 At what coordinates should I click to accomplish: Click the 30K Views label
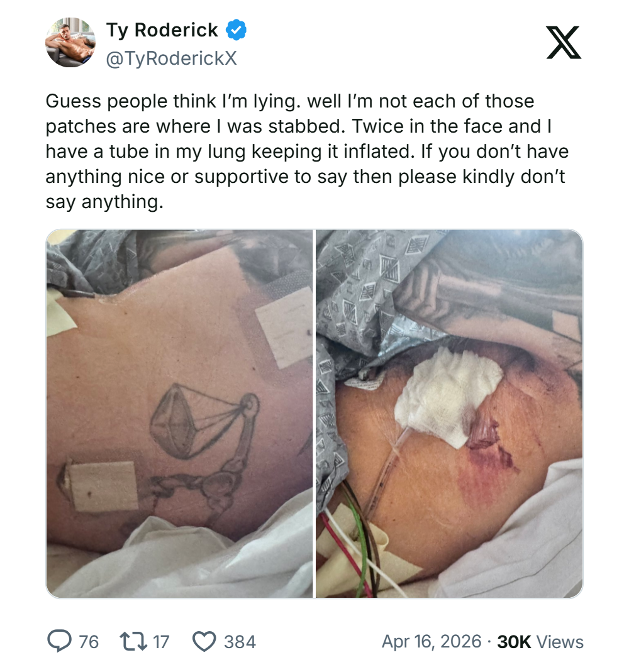coord(540,642)
